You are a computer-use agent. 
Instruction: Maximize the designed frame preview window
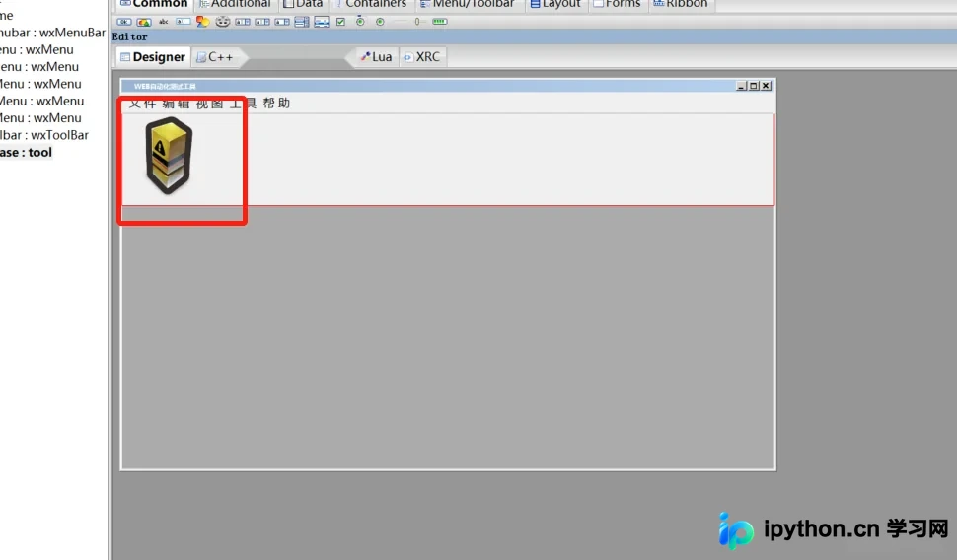[x=754, y=86]
